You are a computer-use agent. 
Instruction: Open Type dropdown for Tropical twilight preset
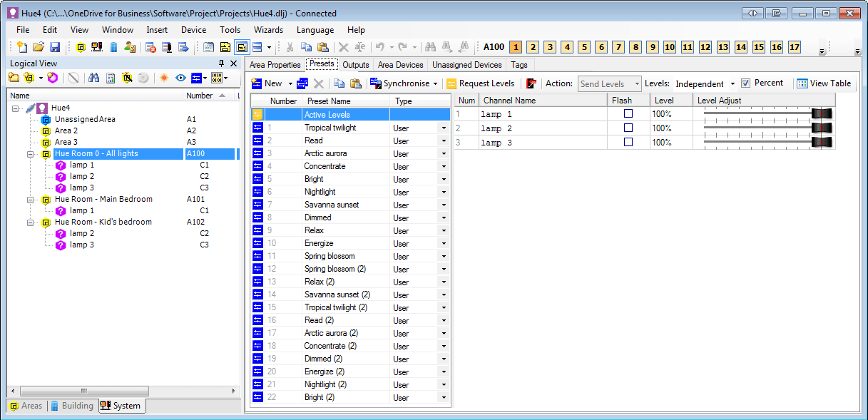pyautogui.click(x=444, y=128)
